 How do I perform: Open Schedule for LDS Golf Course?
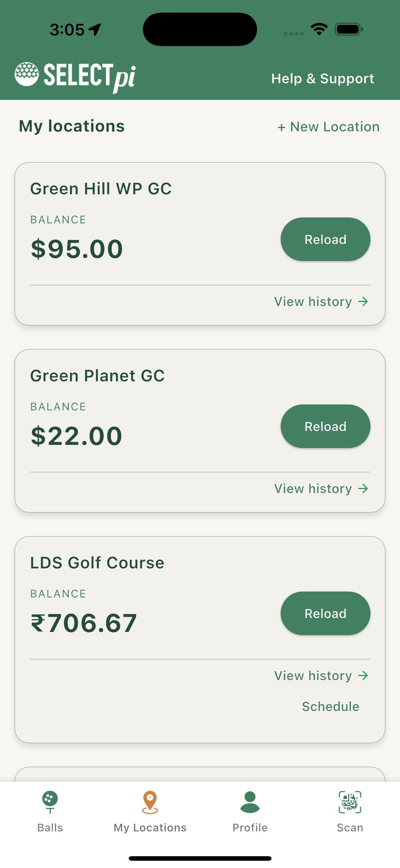tap(331, 706)
